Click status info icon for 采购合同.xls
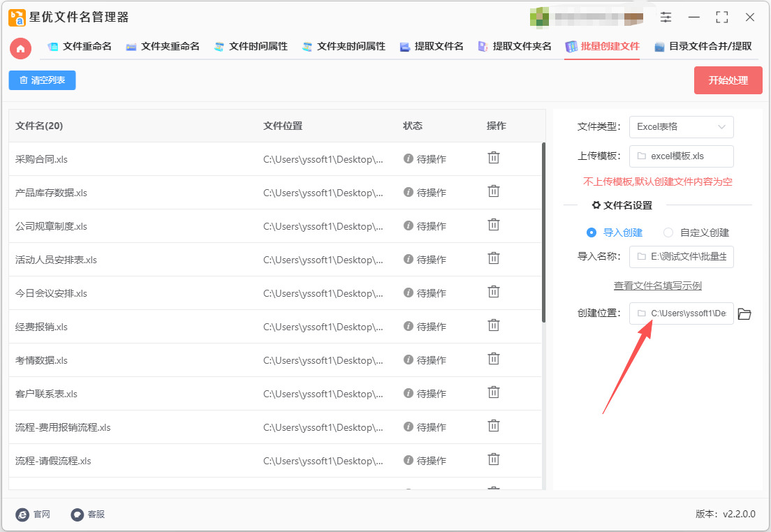The image size is (771, 532). coord(408,158)
